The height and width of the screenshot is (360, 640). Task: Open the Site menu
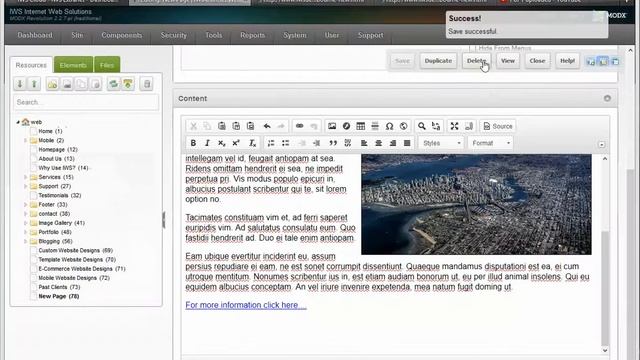point(77,35)
